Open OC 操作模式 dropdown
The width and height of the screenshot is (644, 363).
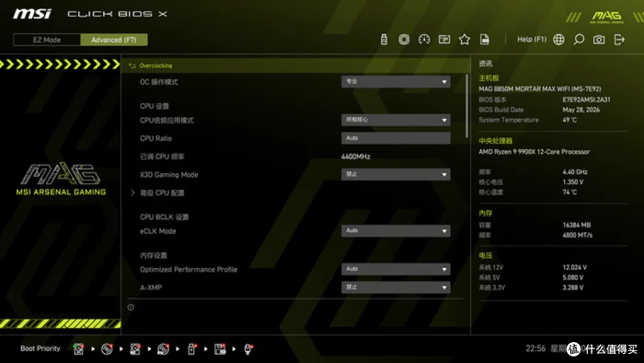(x=395, y=81)
